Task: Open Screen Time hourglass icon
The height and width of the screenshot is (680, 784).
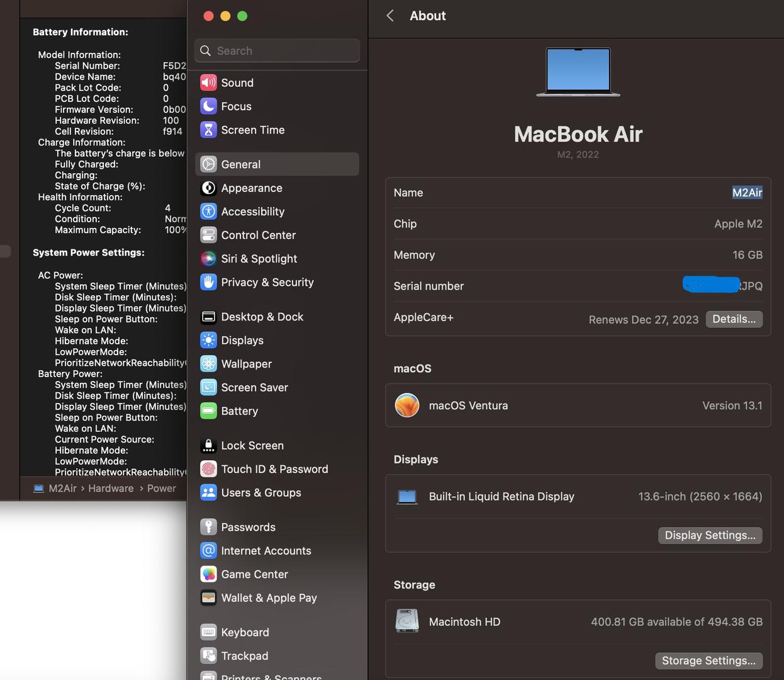Action: [208, 130]
